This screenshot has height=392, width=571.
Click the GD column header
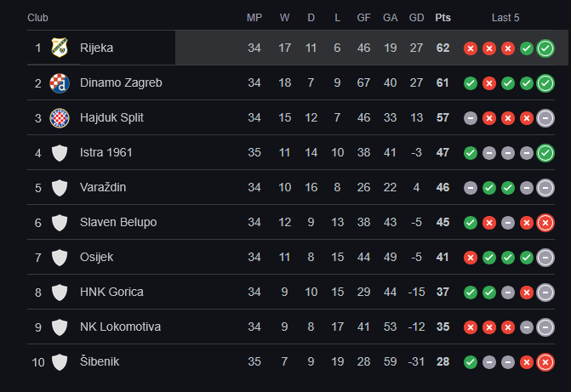416,18
